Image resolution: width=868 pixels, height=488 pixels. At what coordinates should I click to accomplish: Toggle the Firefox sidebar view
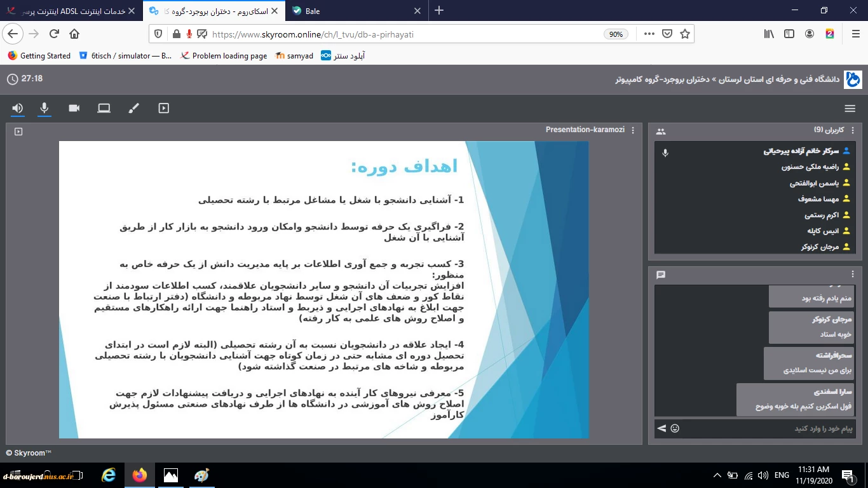789,34
